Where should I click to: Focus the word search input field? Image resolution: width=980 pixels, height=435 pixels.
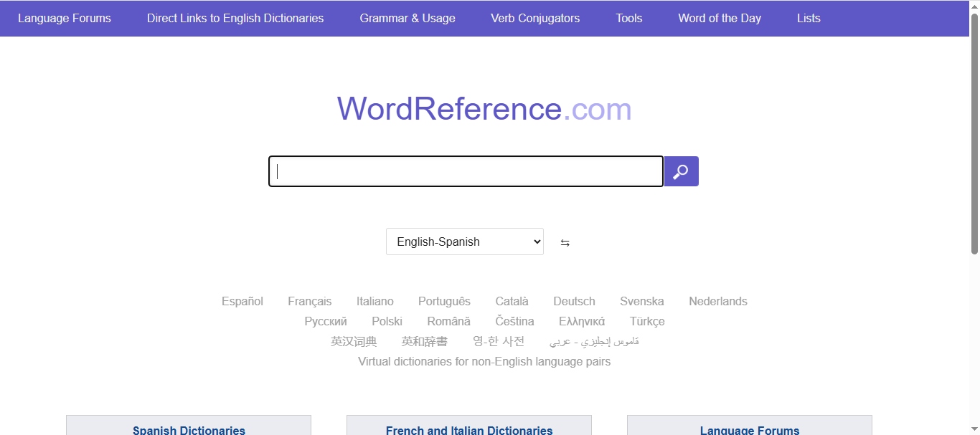pos(466,171)
